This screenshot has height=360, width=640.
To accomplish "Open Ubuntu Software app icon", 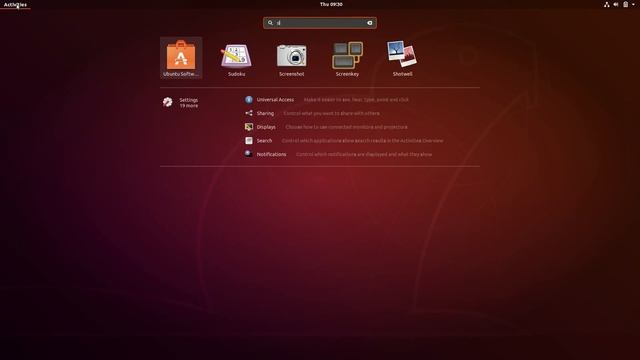I will [x=181, y=58].
